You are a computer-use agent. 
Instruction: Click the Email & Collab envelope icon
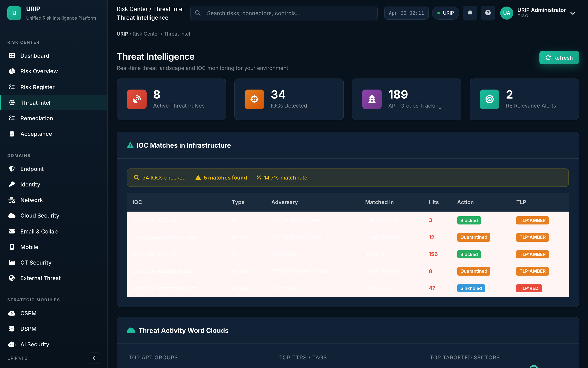(12, 231)
